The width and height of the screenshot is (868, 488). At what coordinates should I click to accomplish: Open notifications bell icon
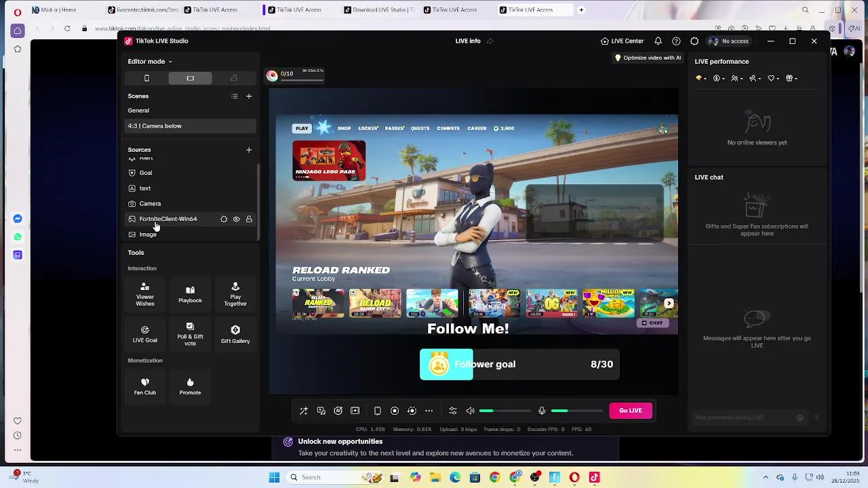coord(658,41)
